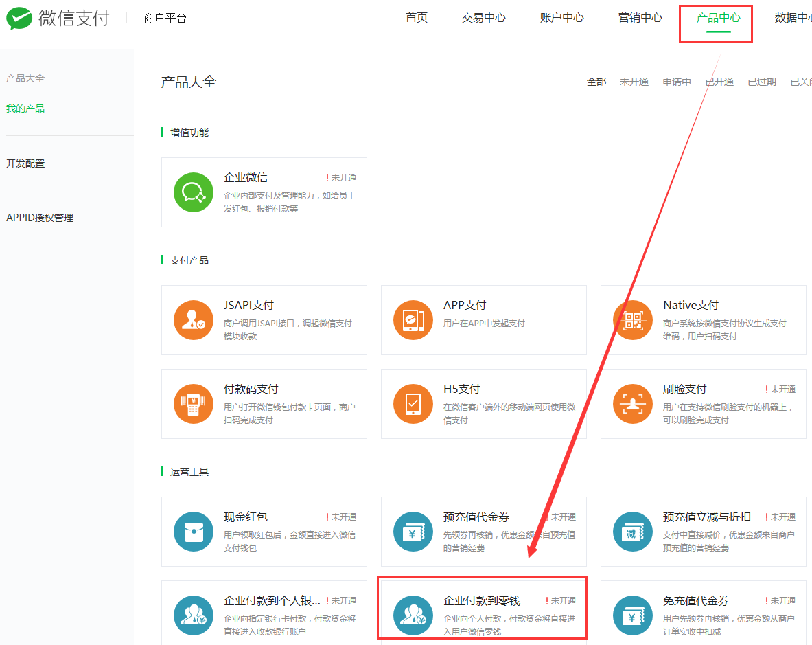Filter products by 申请中
Viewport: 812px width, 645px height.
point(677,82)
